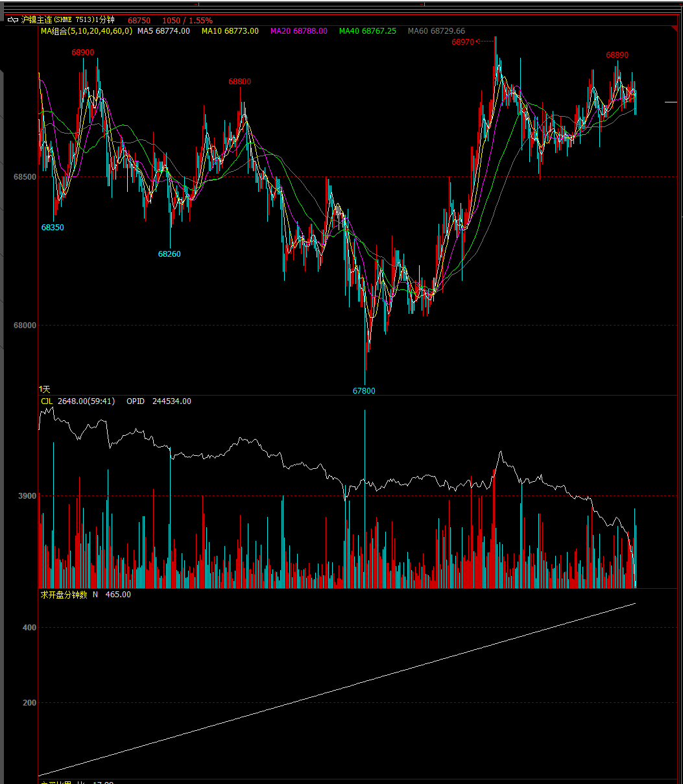The height and width of the screenshot is (784, 683).
Task: Click the 68970 high price marker
Action: click(x=463, y=42)
